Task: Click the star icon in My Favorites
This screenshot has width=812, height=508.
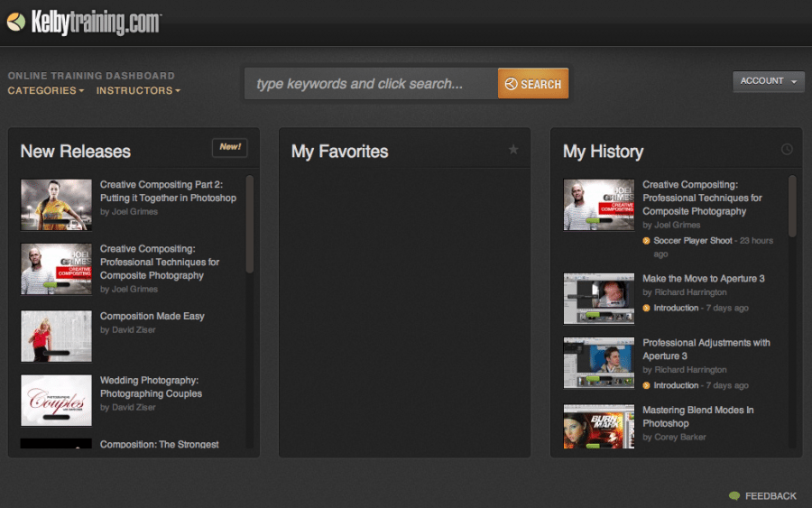Action: point(513,150)
